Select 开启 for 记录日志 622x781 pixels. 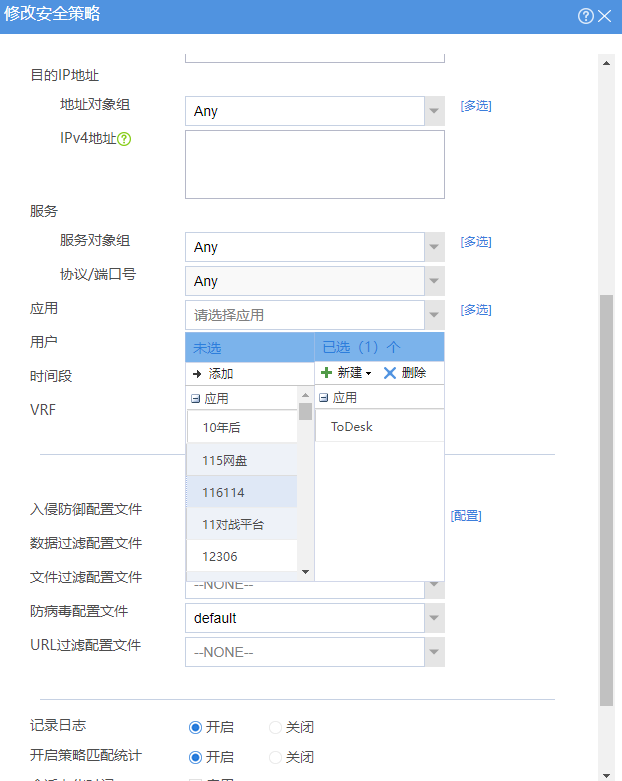pos(196,727)
